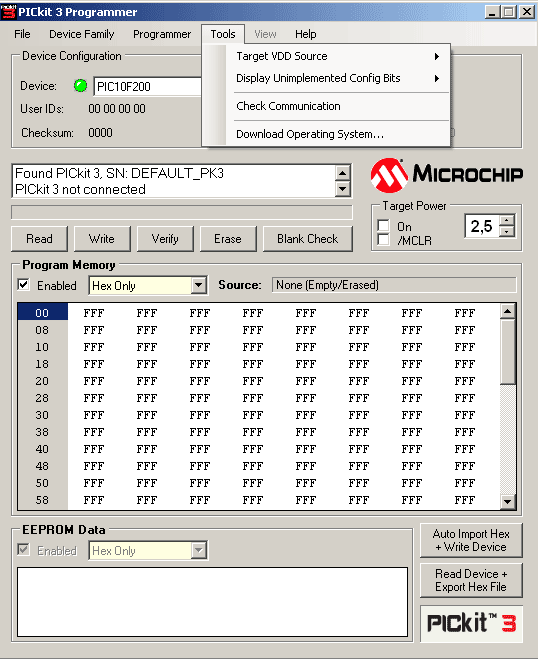Expand Target VDD Source submenu
Screen dimensions: 538x659
click(x=338, y=56)
